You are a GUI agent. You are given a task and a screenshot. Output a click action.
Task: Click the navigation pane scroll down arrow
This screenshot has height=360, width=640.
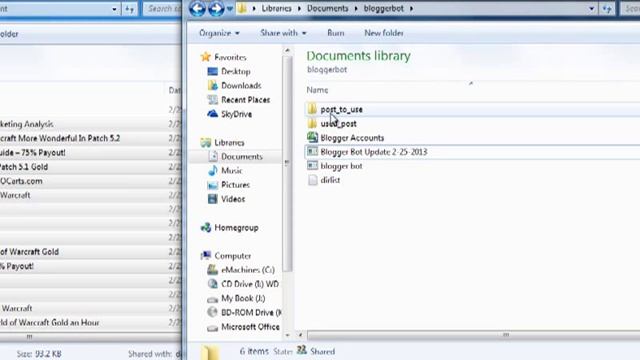[x=287, y=336]
